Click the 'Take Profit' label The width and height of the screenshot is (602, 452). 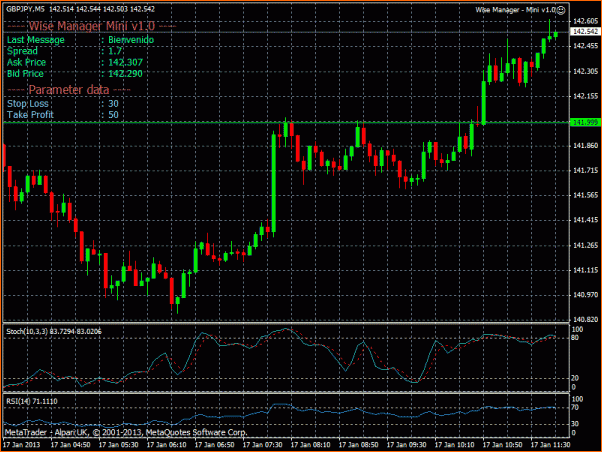coord(30,115)
